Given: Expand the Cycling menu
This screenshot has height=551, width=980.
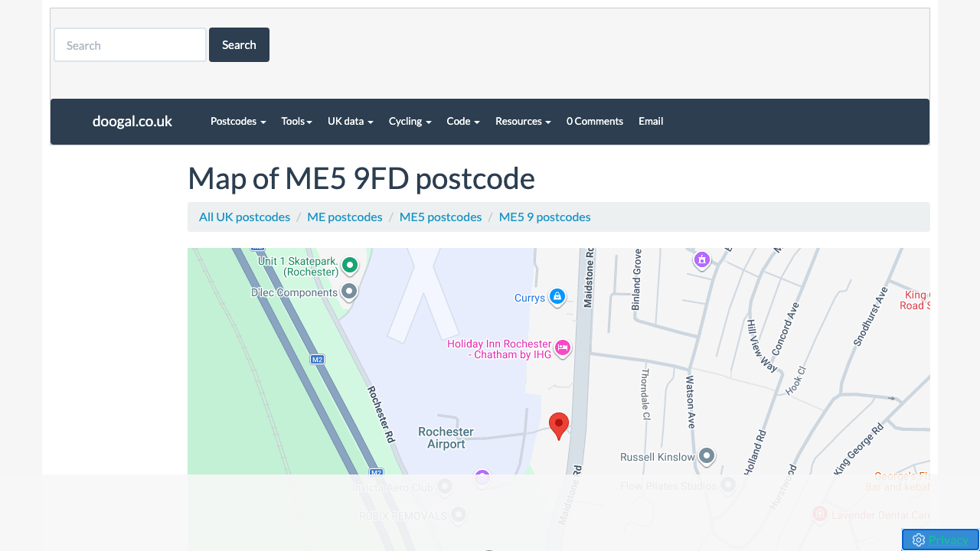Looking at the screenshot, I should click(x=410, y=121).
